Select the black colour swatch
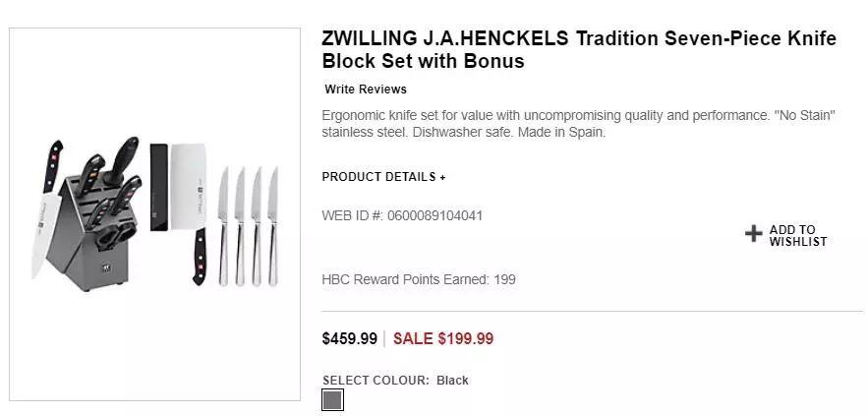Image resolution: width=868 pixels, height=416 pixels. click(x=332, y=400)
